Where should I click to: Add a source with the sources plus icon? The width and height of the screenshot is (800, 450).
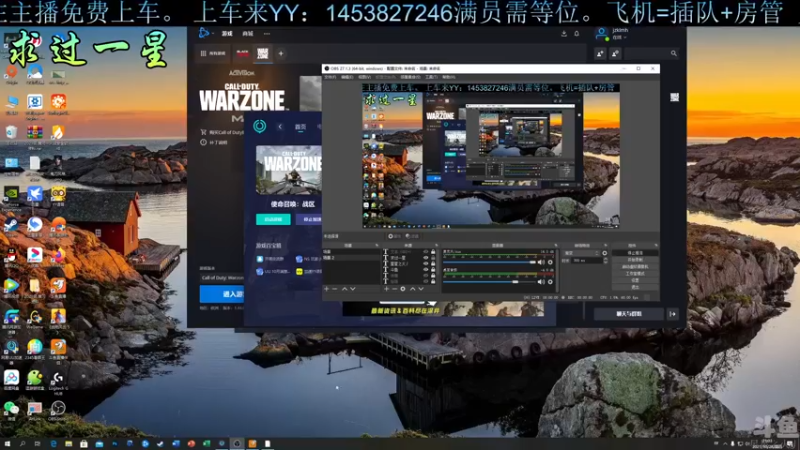[x=386, y=289]
